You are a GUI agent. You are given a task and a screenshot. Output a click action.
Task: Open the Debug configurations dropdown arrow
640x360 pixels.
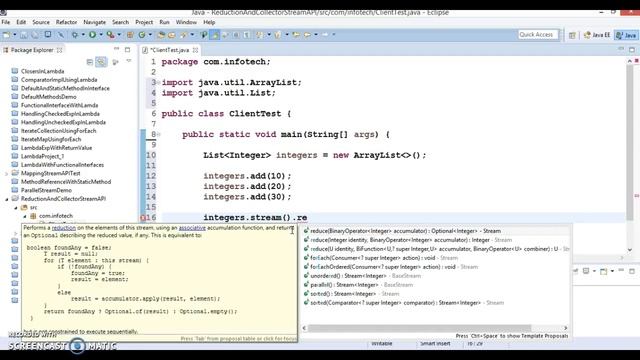tap(83, 35)
